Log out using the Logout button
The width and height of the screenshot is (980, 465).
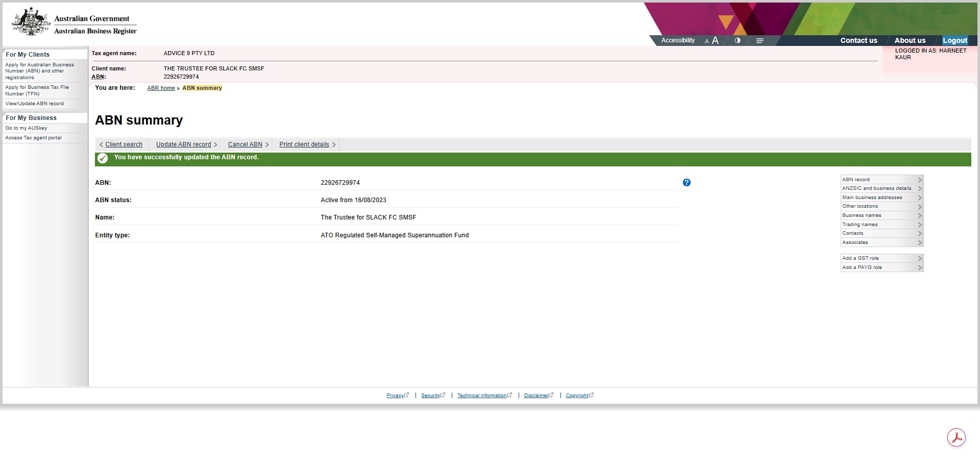[955, 40]
